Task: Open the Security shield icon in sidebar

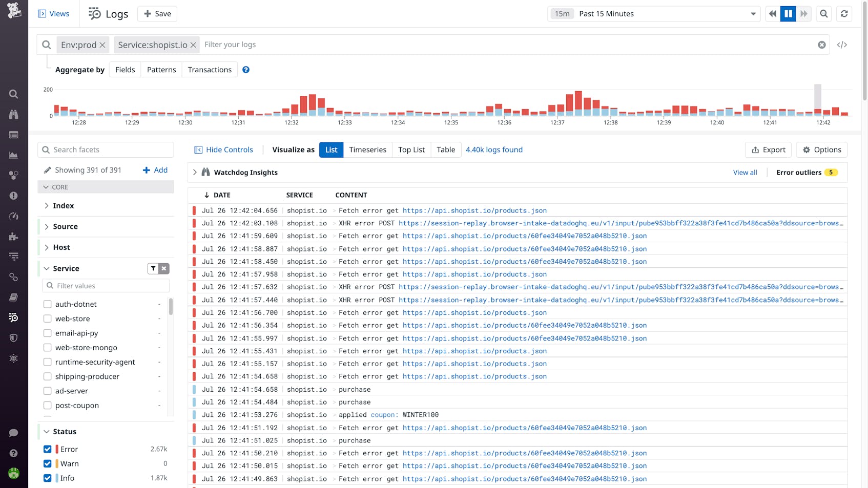Action: click(13, 338)
